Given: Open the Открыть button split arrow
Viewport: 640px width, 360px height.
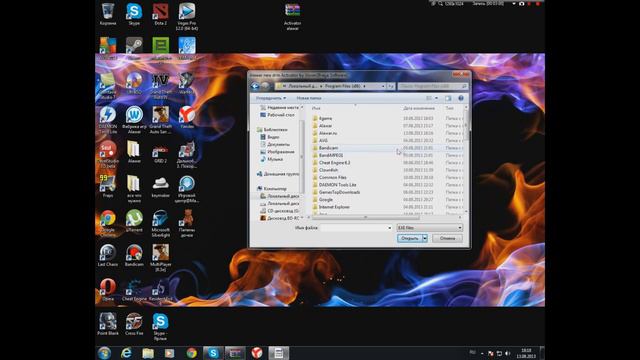Looking at the screenshot, I should tap(425, 238).
